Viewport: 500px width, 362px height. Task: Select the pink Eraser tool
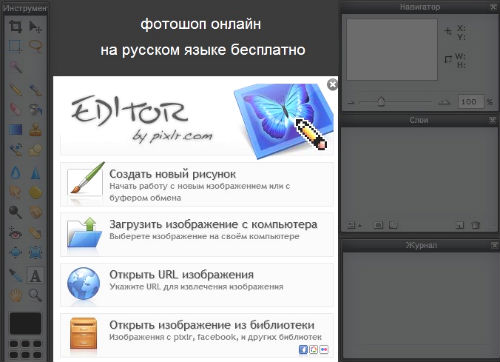click(15, 109)
